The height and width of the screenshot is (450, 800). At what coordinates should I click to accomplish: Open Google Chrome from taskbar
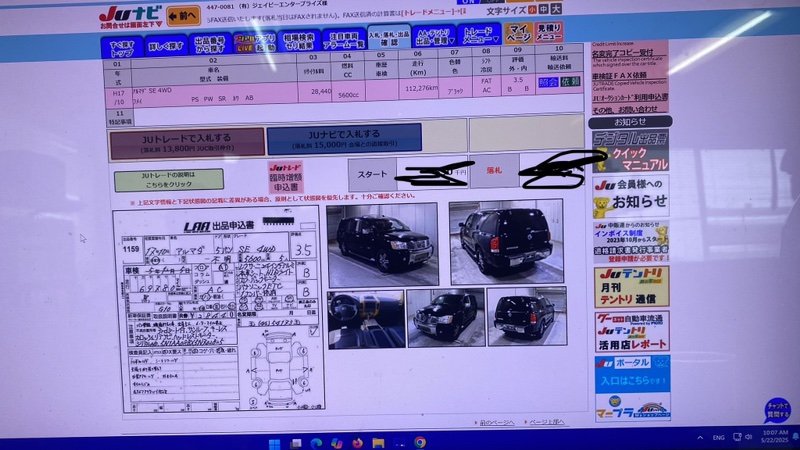click(420, 442)
